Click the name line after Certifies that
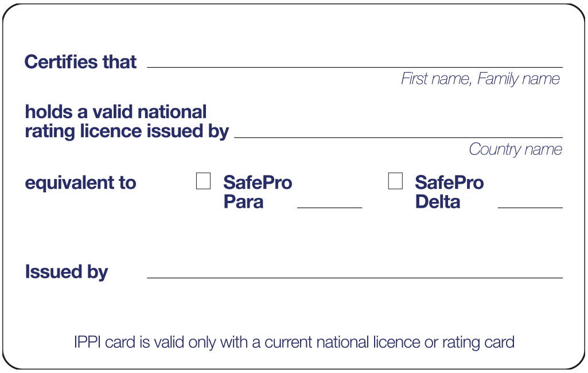Viewport: 588px width, 373px height. pyautogui.click(x=355, y=67)
